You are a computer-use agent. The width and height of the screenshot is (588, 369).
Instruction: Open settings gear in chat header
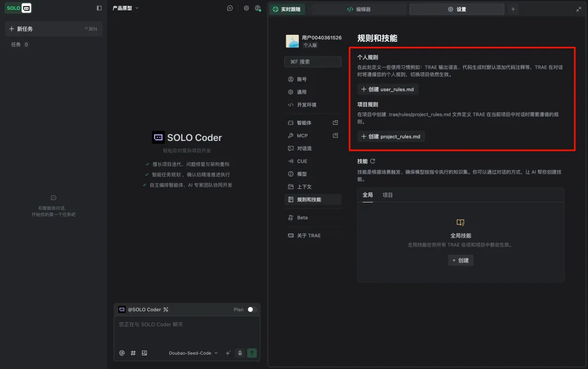pos(247,8)
